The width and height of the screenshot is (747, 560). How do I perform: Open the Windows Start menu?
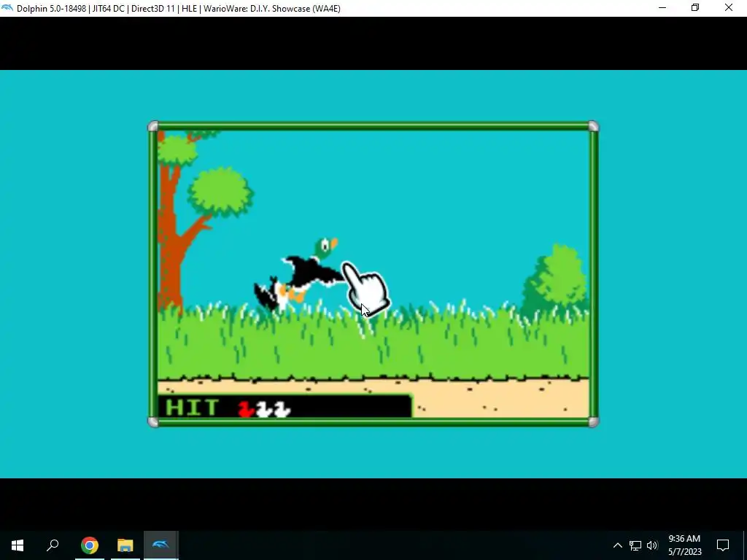click(x=18, y=545)
